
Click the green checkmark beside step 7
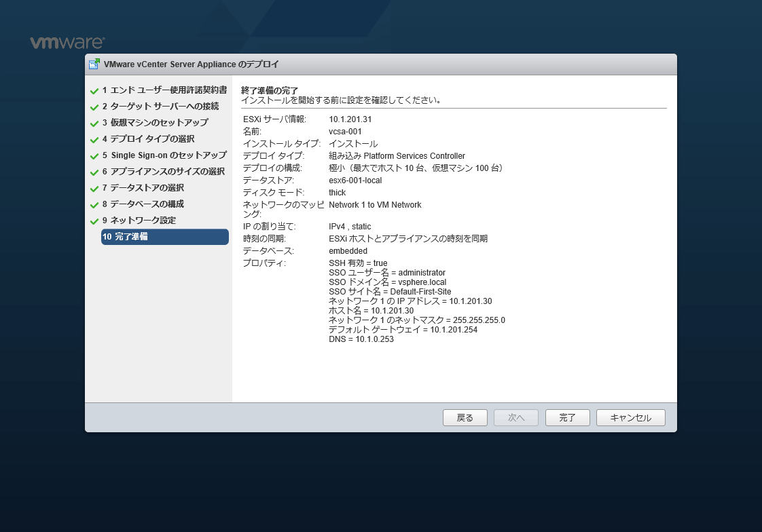(94, 189)
